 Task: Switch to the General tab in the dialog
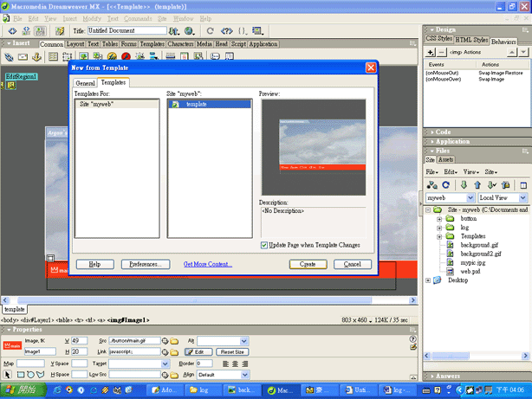(85, 83)
